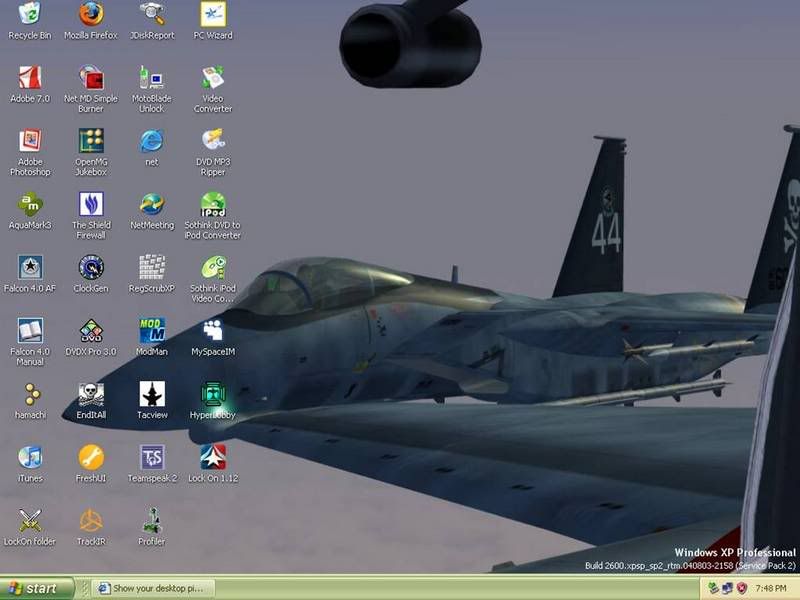Select the Teamspeak 2 shortcut
The width and height of the screenshot is (800, 600).
[x=152, y=457]
